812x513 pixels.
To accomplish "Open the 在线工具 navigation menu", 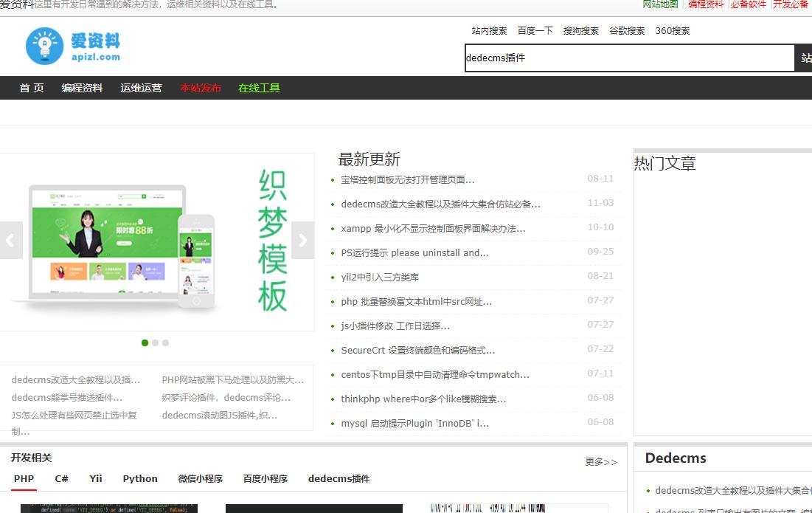I will (x=260, y=86).
